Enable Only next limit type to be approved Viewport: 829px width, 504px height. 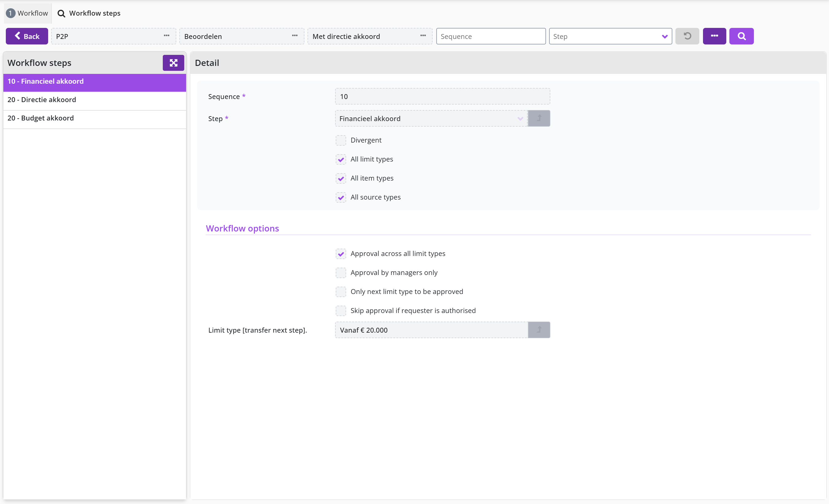341,292
